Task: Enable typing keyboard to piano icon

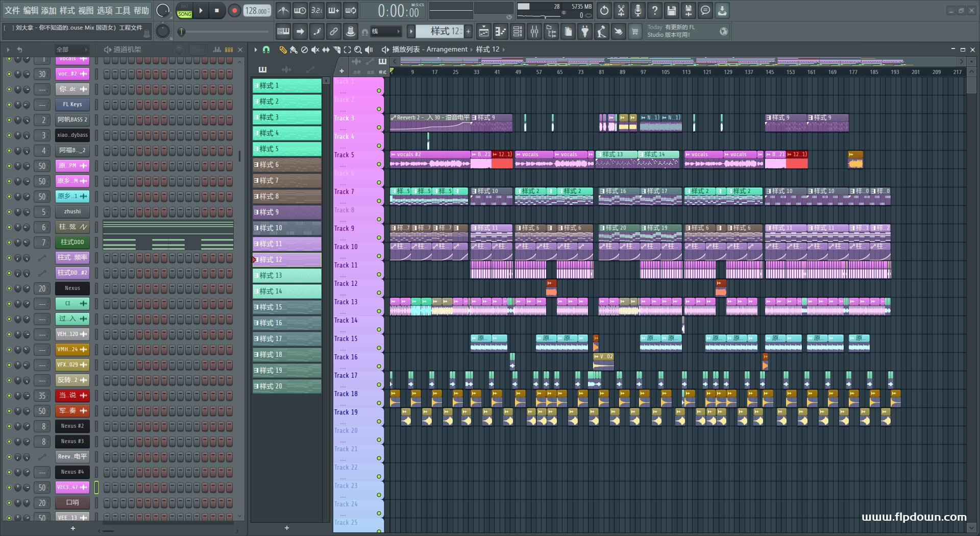Action: coord(283,32)
